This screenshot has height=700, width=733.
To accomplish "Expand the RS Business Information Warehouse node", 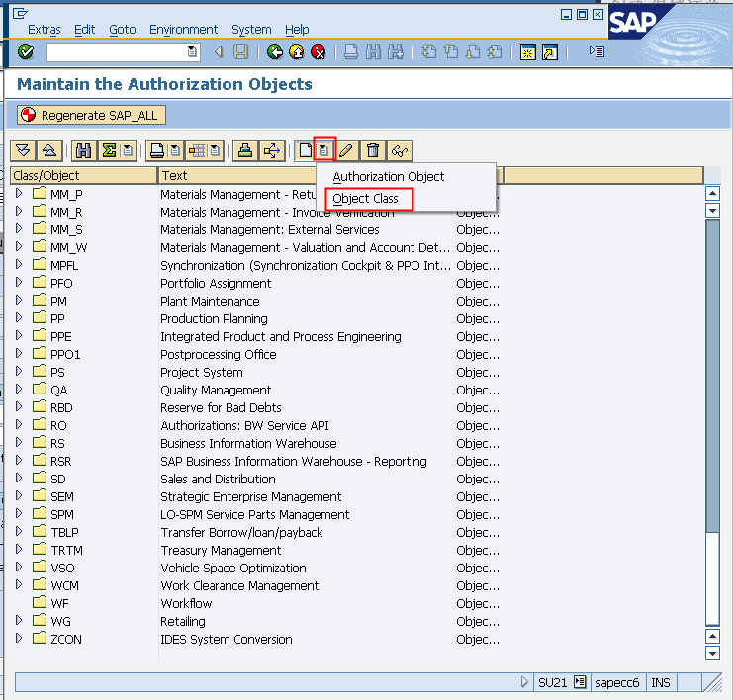I will 19,443.
